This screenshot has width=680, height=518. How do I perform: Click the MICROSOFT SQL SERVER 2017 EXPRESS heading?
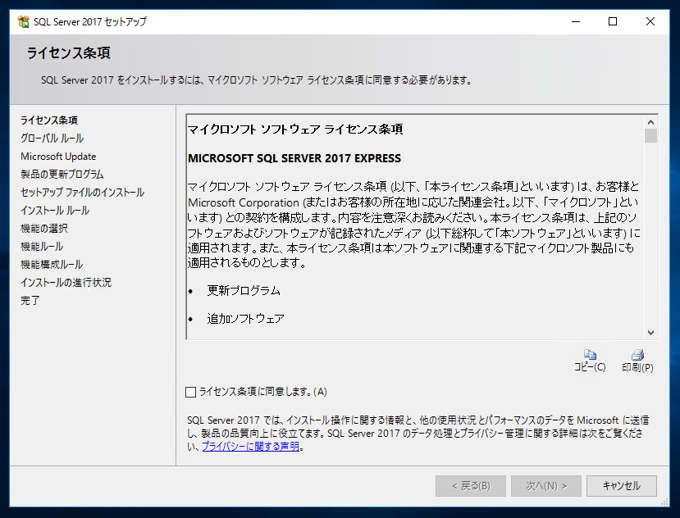(294, 158)
